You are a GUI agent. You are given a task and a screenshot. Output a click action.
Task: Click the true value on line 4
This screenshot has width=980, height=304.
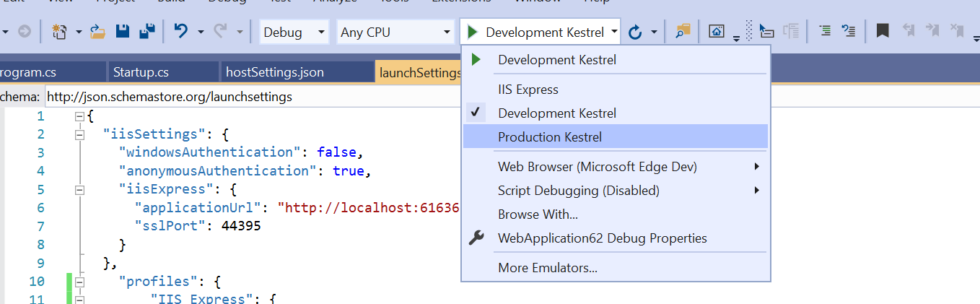tap(348, 171)
